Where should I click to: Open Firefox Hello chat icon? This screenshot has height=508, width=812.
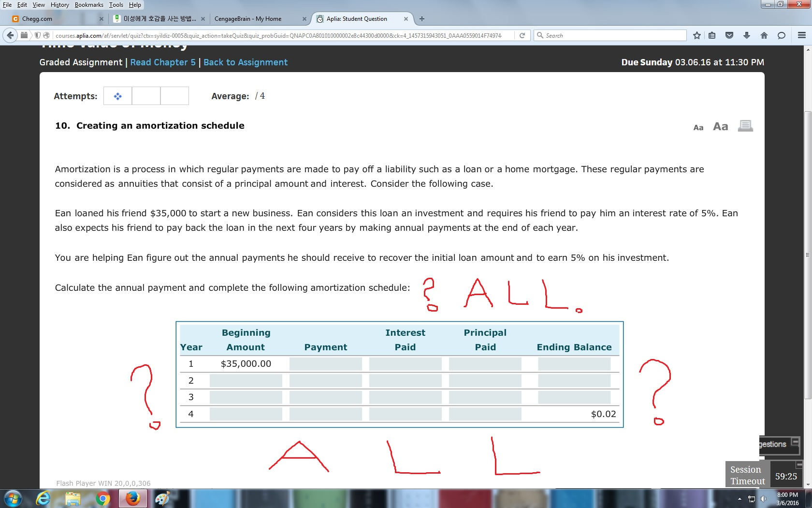pyautogui.click(x=781, y=35)
